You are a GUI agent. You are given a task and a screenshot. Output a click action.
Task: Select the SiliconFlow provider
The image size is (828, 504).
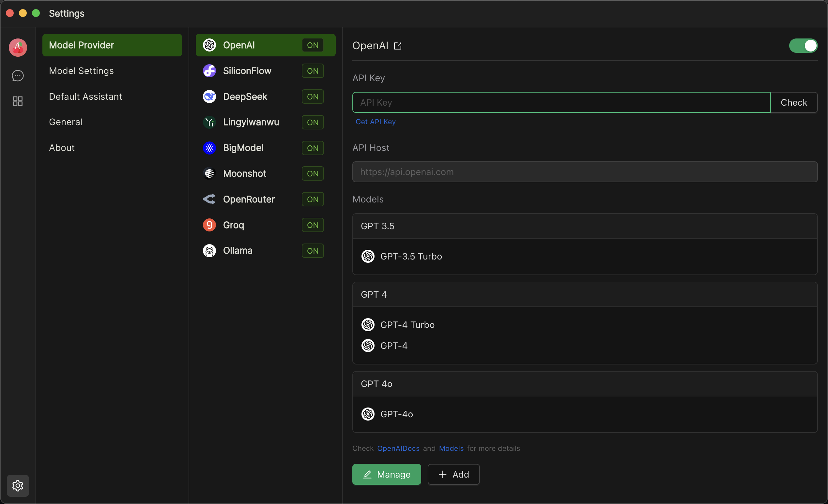tap(247, 71)
